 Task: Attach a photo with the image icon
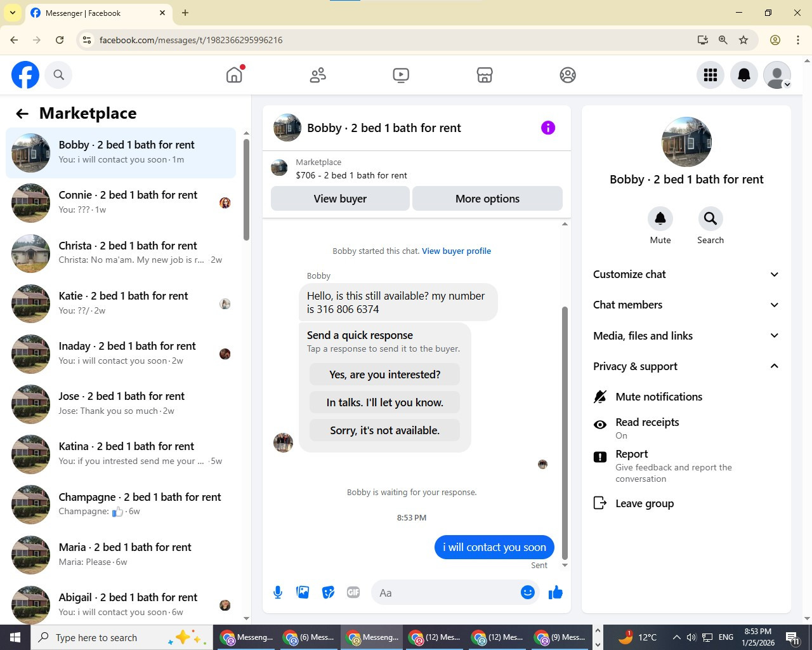303,592
